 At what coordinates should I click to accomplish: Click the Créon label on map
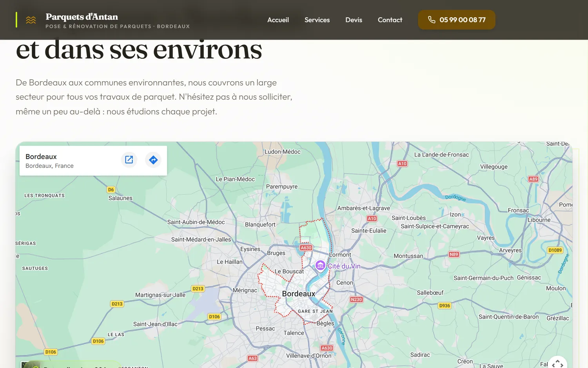tap(465, 361)
